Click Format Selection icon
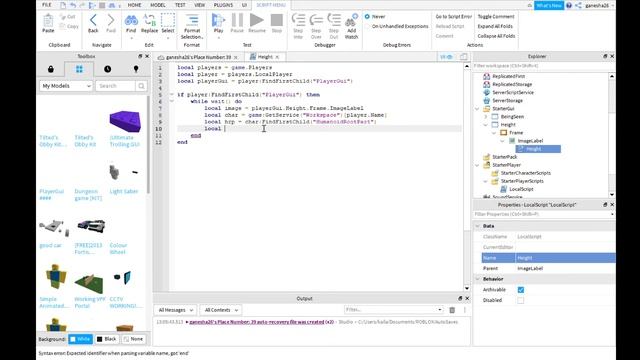Viewport: 640px width, 360px height. point(192,20)
